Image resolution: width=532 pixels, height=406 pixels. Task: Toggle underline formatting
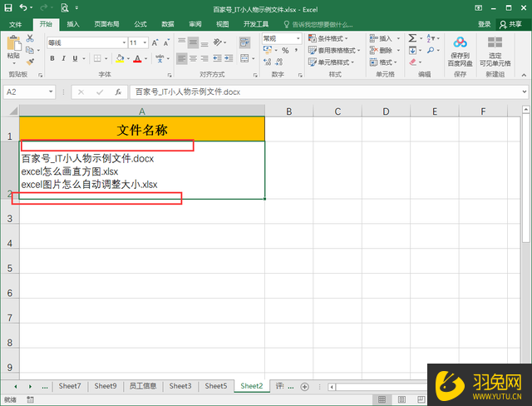point(75,58)
